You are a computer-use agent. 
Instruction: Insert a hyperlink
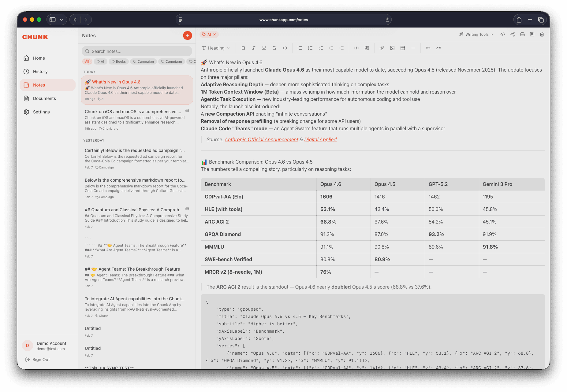(382, 48)
